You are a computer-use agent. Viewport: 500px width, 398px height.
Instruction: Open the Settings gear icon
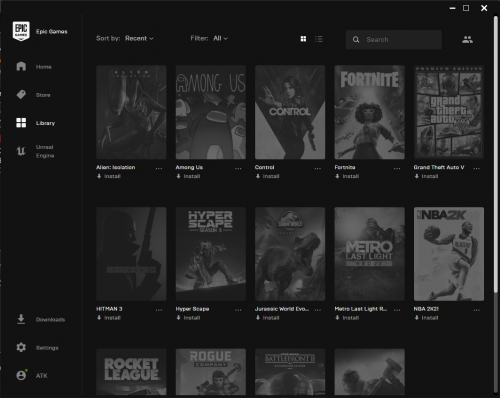(21, 347)
